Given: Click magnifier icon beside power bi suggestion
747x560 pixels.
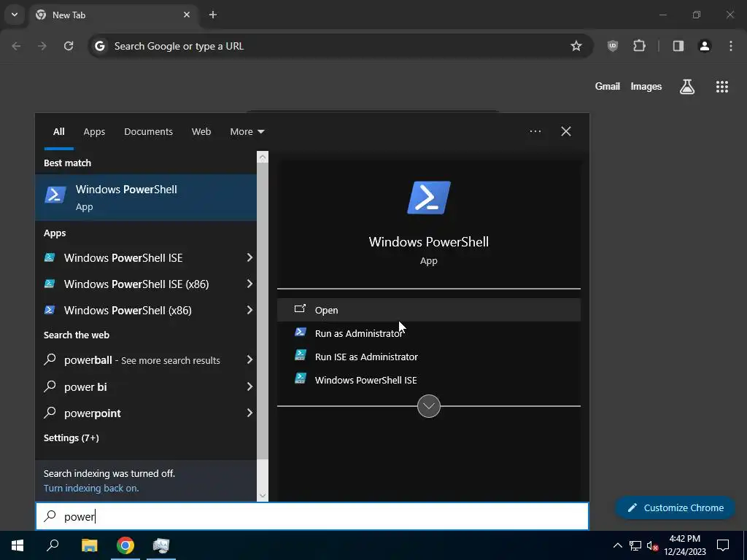Looking at the screenshot, I should point(50,386).
